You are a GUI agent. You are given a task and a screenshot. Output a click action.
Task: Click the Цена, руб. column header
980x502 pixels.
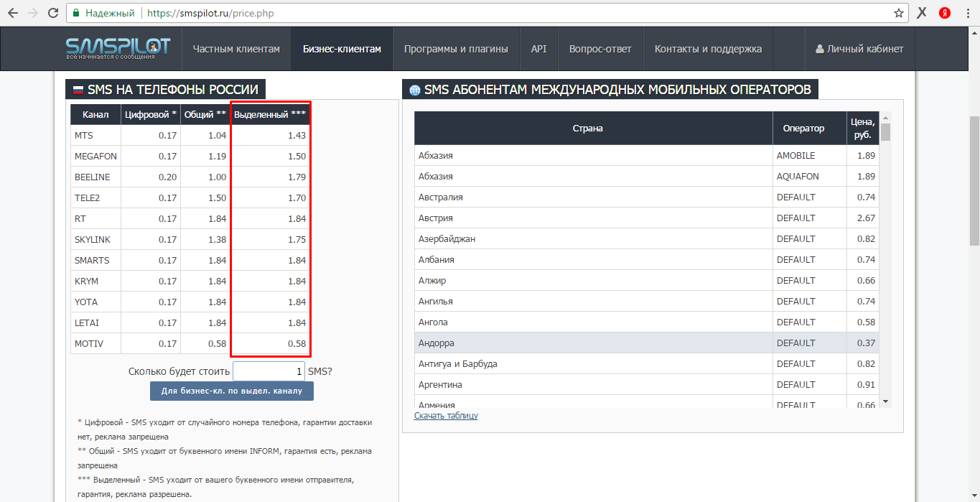tap(863, 128)
